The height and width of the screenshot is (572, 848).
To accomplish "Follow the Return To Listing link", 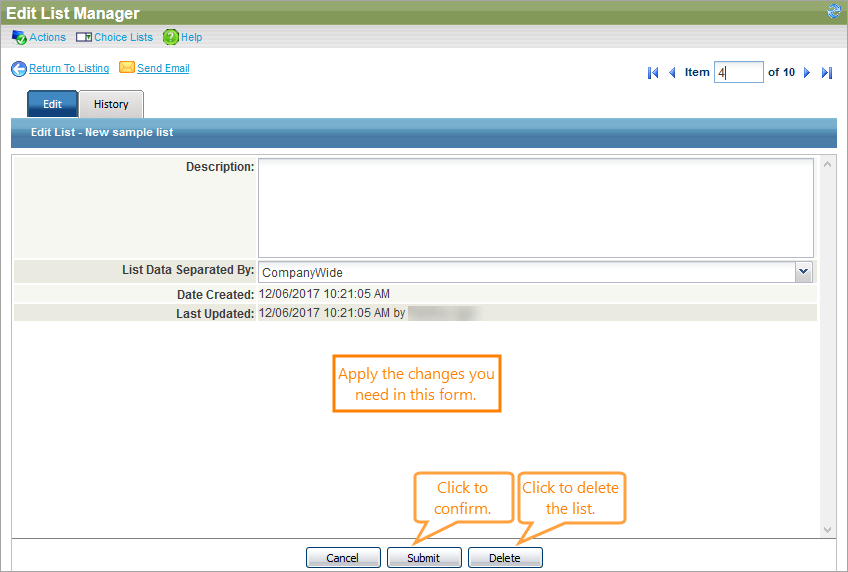I will pyautogui.click(x=69, y=68).
